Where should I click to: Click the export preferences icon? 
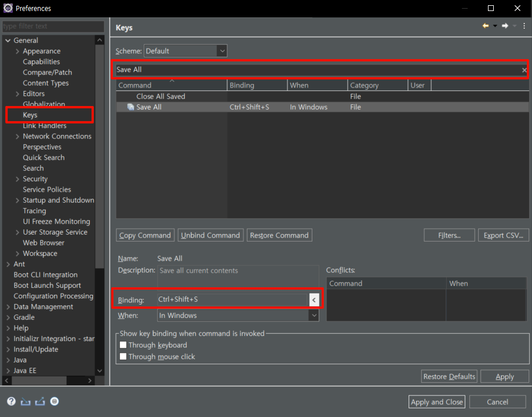[x=40, y=401]
